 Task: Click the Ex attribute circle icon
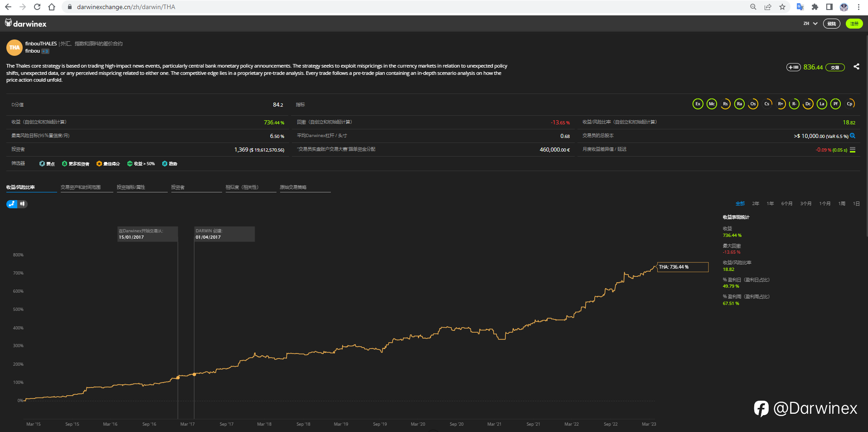pyautogui.click(x=698, y=104)
